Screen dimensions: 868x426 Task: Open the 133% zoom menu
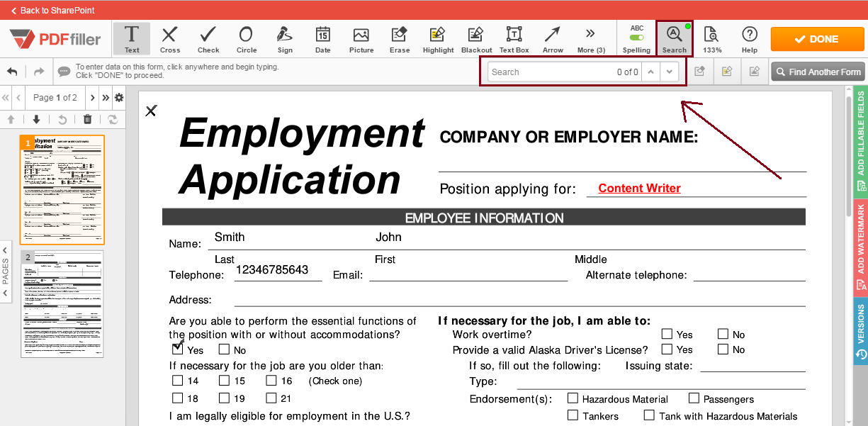(712, 39)
